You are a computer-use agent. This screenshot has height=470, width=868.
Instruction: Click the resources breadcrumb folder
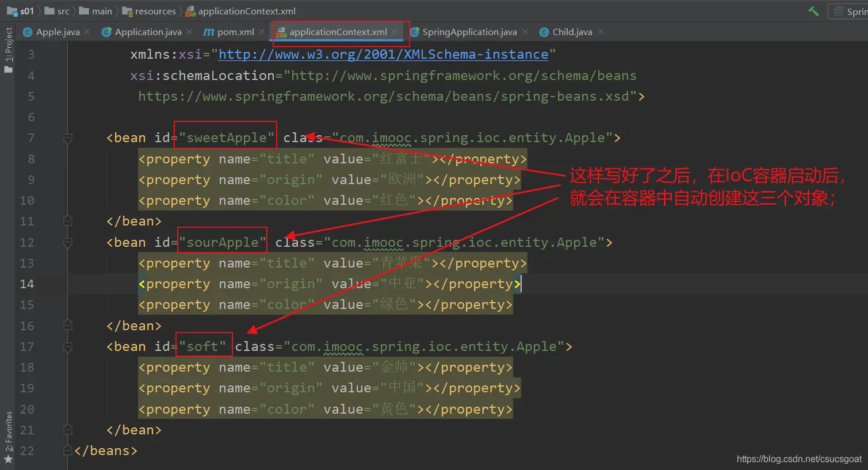click(155, 11)
